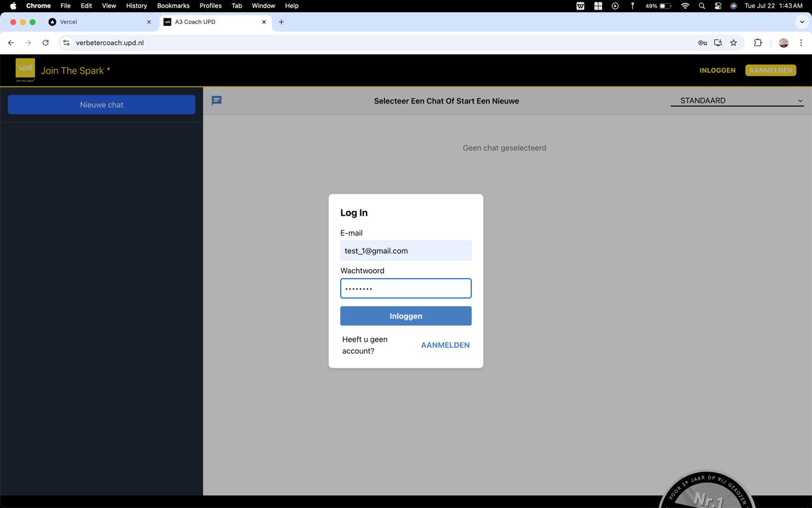The image size is (812, 508).
Task: Open the Bookmarks menu
Action: [173, 6]
